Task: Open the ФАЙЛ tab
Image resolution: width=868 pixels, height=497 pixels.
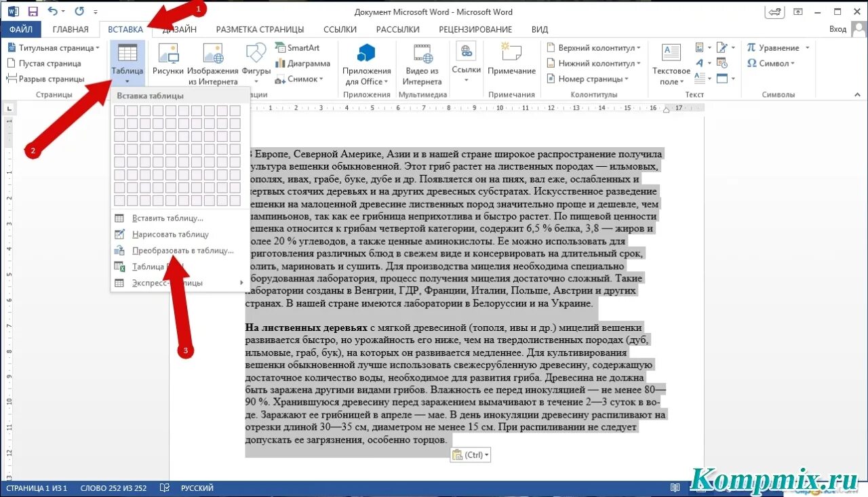Action: (x=20, y=29)
